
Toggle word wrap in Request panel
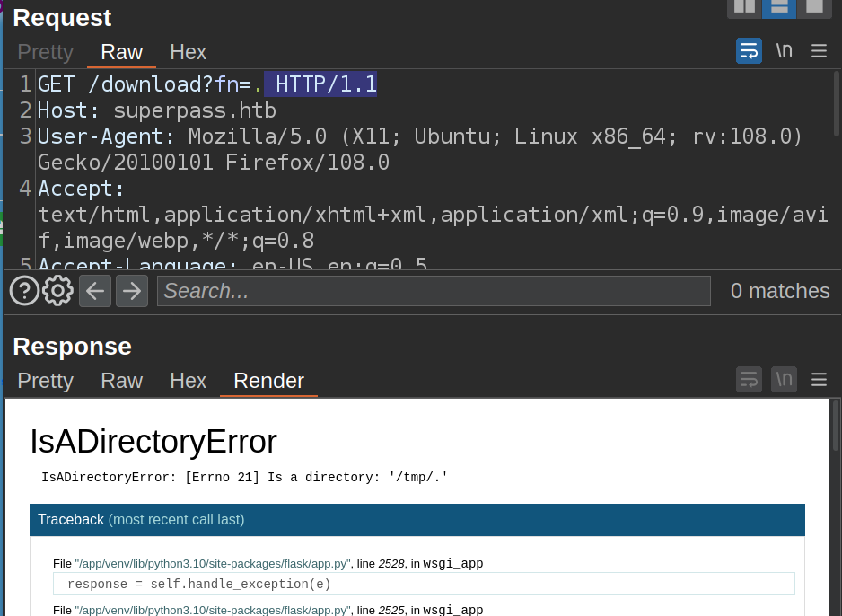(x=749, y=51)
